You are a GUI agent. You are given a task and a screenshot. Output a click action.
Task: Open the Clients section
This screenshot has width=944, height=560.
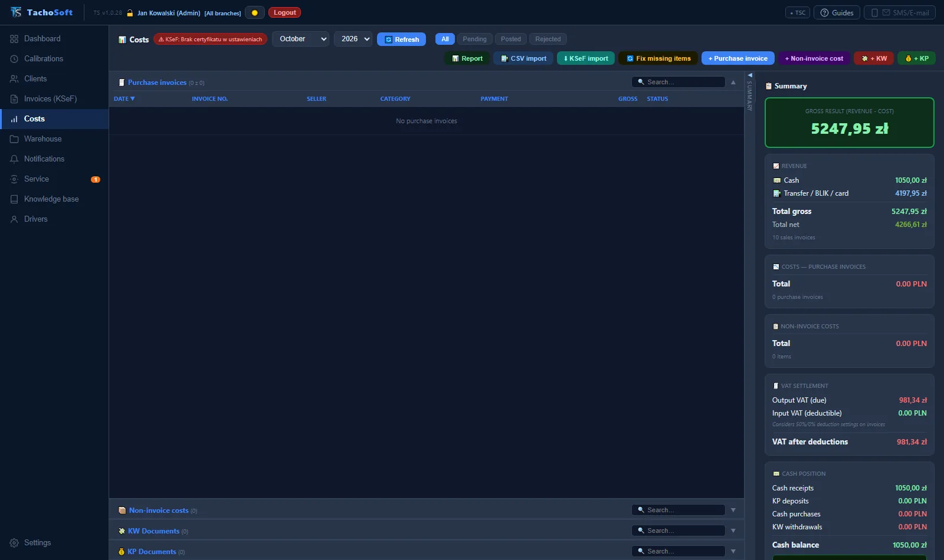coord(54,79)
